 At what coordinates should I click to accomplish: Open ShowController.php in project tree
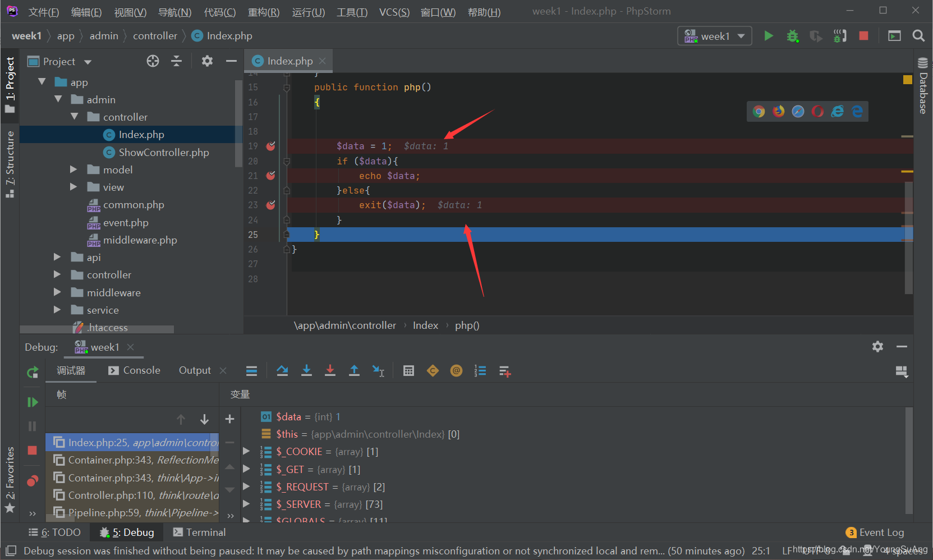164,152
